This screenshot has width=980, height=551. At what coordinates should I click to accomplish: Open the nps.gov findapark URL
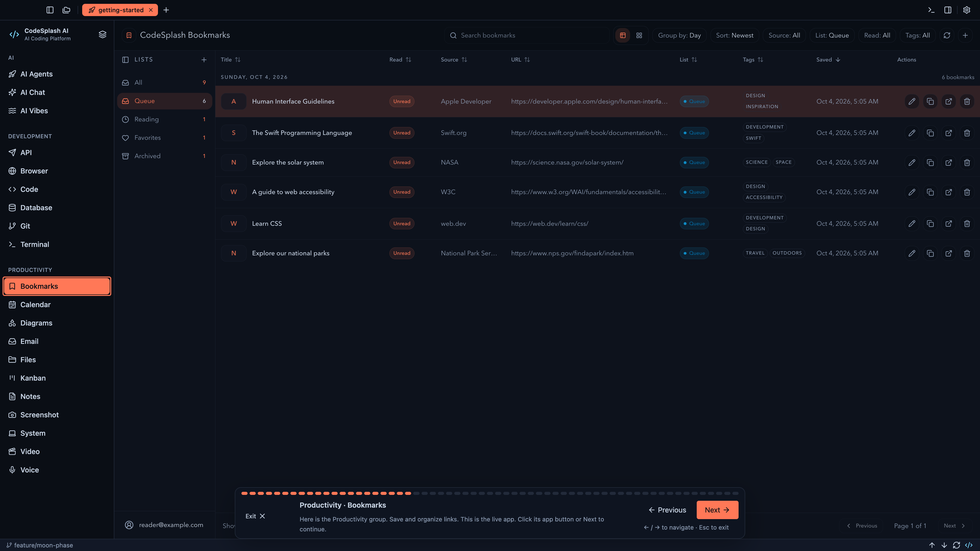(x=572, y=253)
